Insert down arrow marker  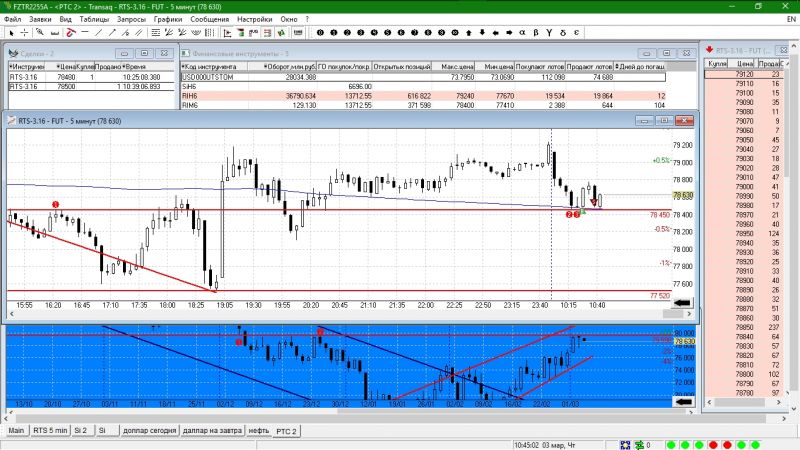[482, 33]
